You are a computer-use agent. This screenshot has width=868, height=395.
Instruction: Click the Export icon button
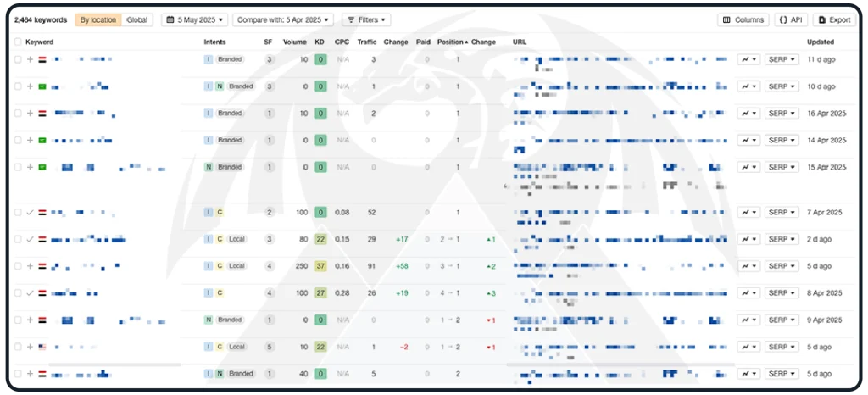point(834,19)
